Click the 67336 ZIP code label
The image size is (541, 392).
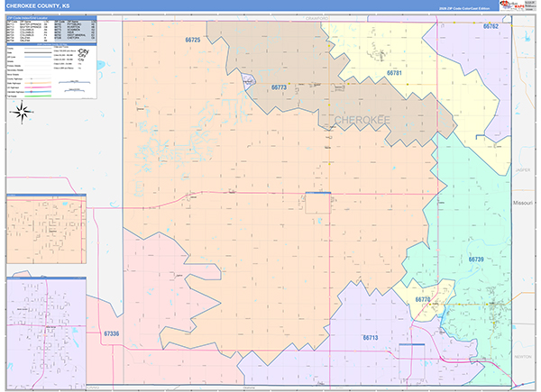[x=112, y=333]
